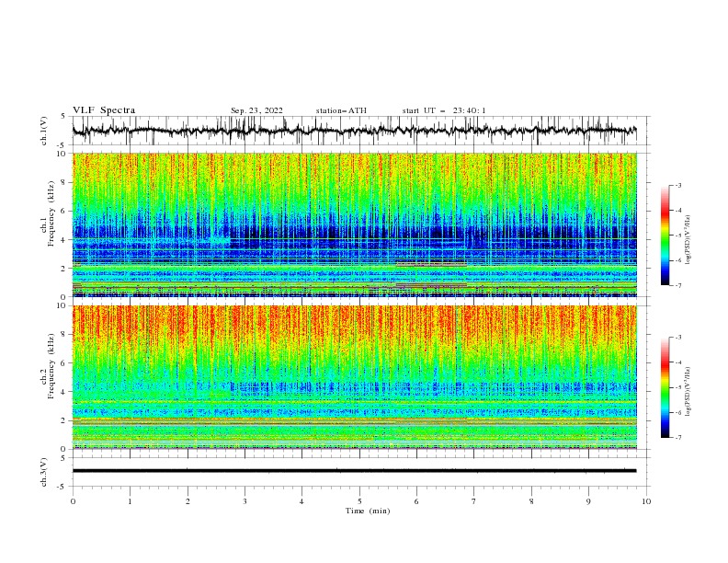Screen dimensions: 728x563
Task: Click the time-axis tick label '5'
Action: pyautogui.click(x=359, y=501)
